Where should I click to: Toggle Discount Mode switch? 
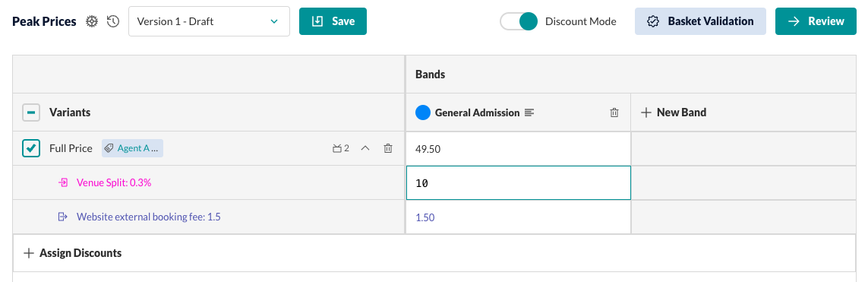[519, 21]
